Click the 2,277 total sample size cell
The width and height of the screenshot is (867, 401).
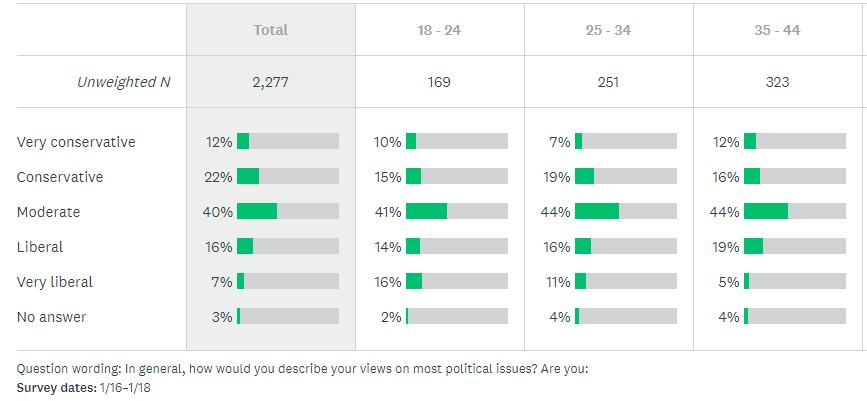tap(270, 82)
